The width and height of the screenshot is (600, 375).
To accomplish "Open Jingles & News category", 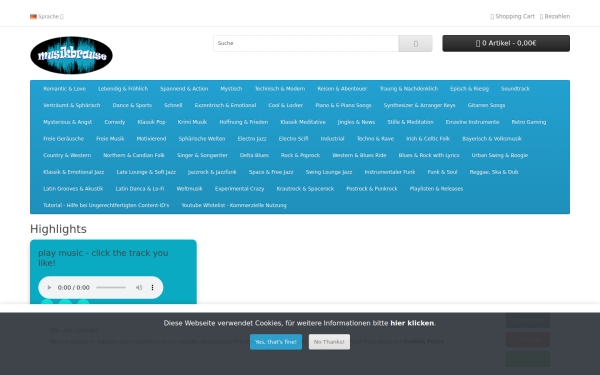I will point(356,122).
